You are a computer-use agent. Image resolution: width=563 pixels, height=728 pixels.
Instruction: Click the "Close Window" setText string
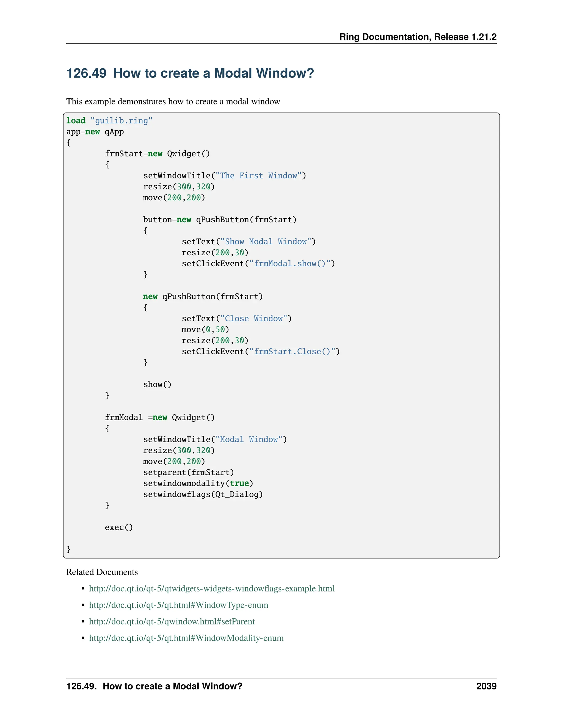253,319
